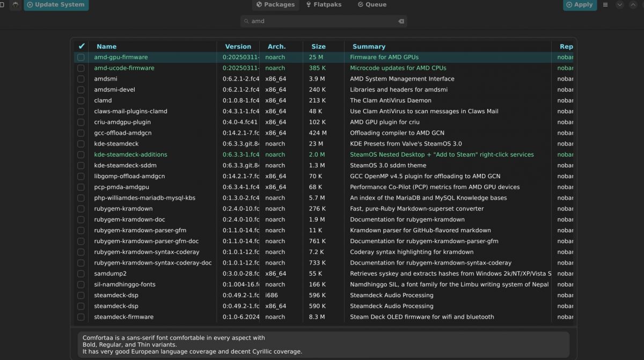Select the rubygem-kramdown-doc package name
This screenshot has height=360, width=644.
click(129, 219)
